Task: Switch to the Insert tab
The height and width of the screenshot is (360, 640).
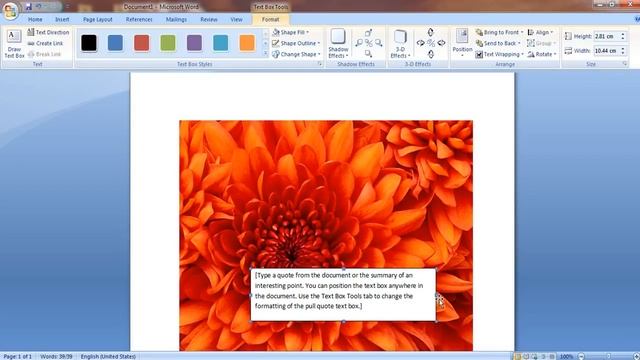Action: coord(62,19)
